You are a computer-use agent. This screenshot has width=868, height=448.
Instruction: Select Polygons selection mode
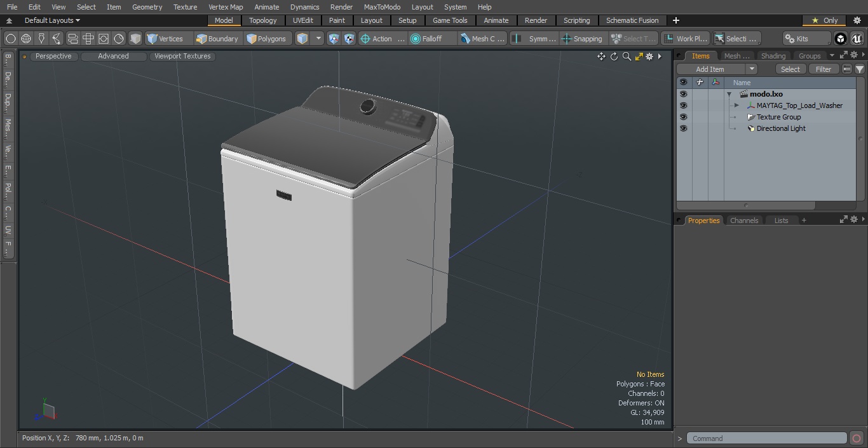click(266, 39)
